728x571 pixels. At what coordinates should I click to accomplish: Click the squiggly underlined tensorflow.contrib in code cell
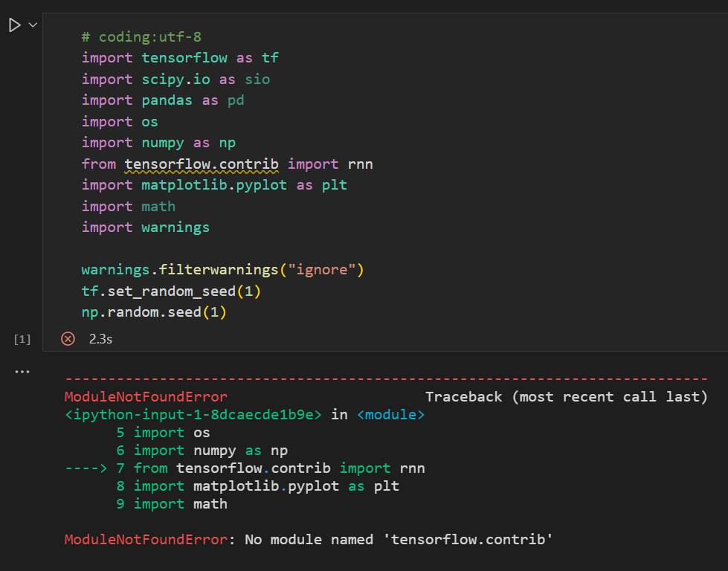click(202, 164)
